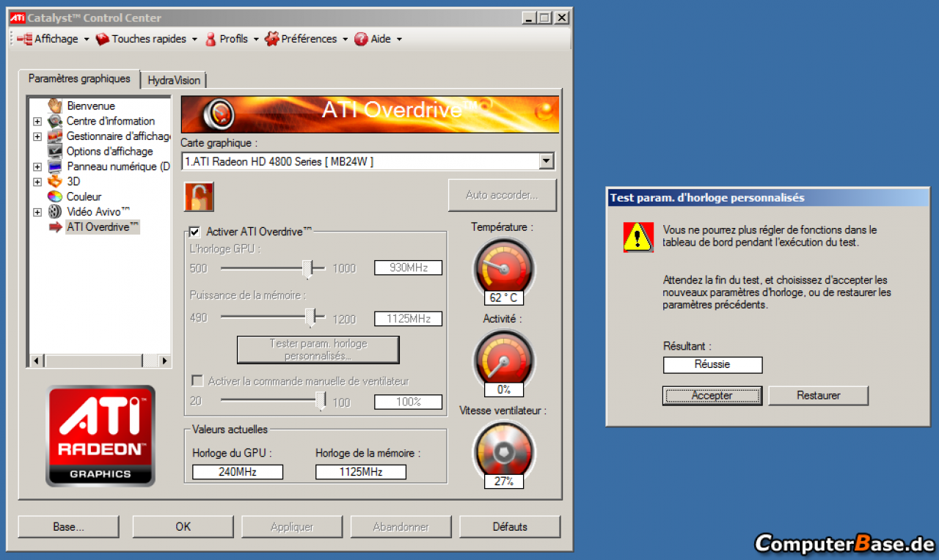Viewport: 939px width, 560px height.
Task: Uncheck Activer ATI Overdrive checkbox
Action: pos(194,232)
